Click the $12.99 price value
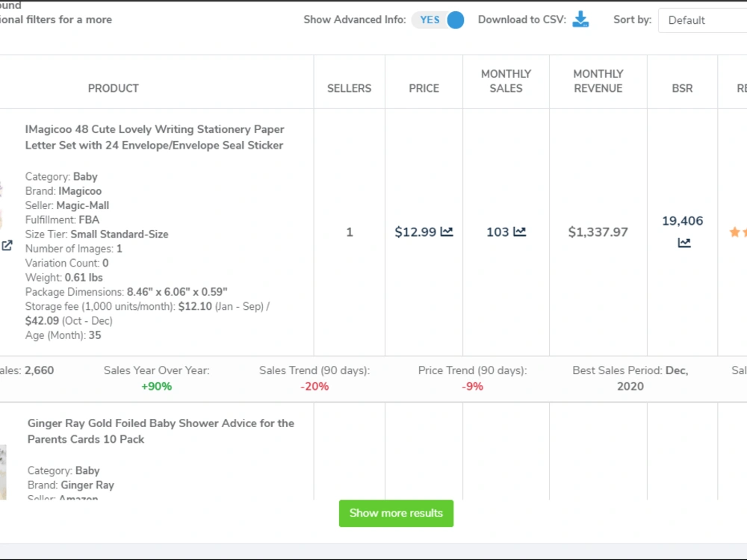Screen dimensions: 747x560 (415, 232)
